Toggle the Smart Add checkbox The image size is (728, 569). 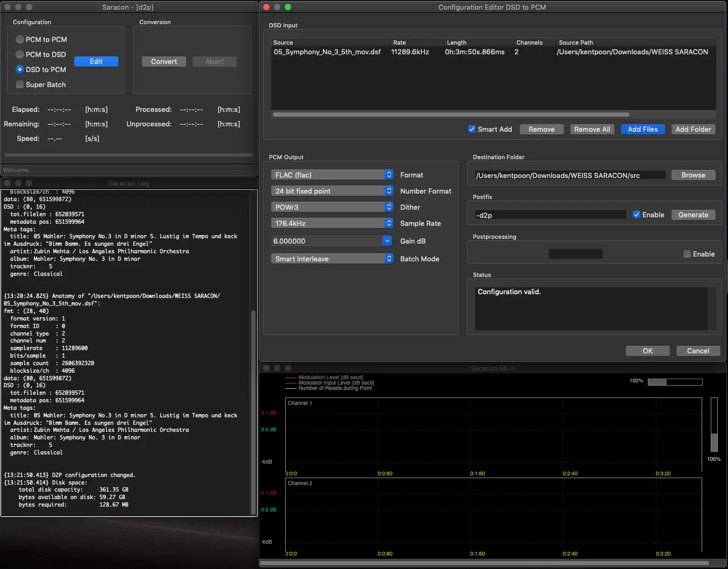(x=472, y=129)
